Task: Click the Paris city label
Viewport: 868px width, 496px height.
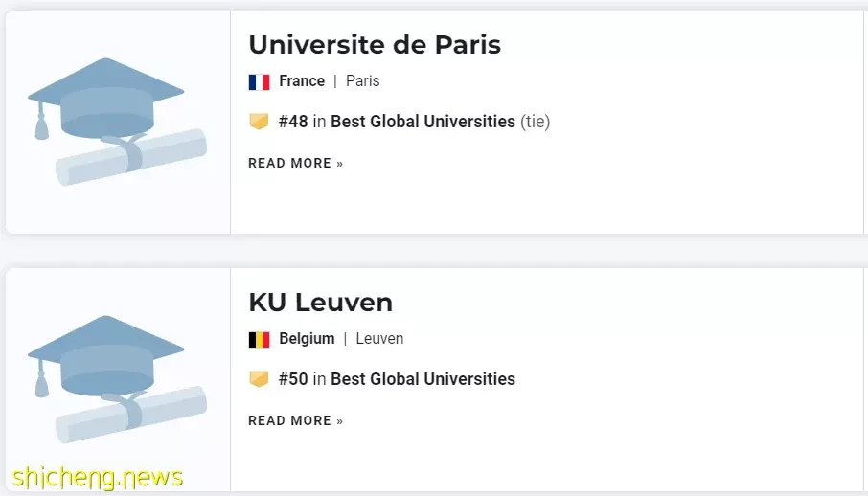Action: (x=362, y=80)
